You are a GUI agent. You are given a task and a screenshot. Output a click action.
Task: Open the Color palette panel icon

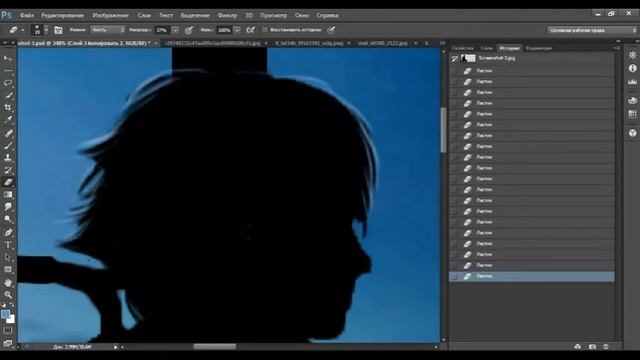(632, 100)
